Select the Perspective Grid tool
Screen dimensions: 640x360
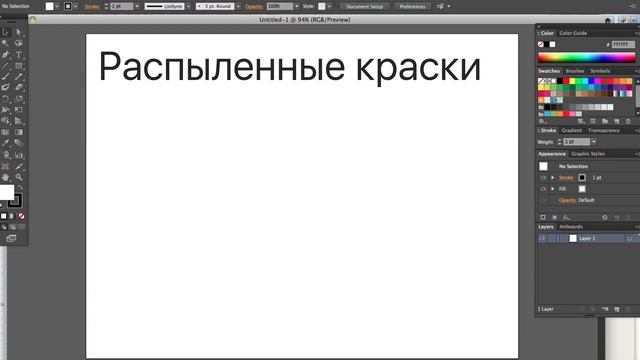pyautogui.click(x=19, y=121)
